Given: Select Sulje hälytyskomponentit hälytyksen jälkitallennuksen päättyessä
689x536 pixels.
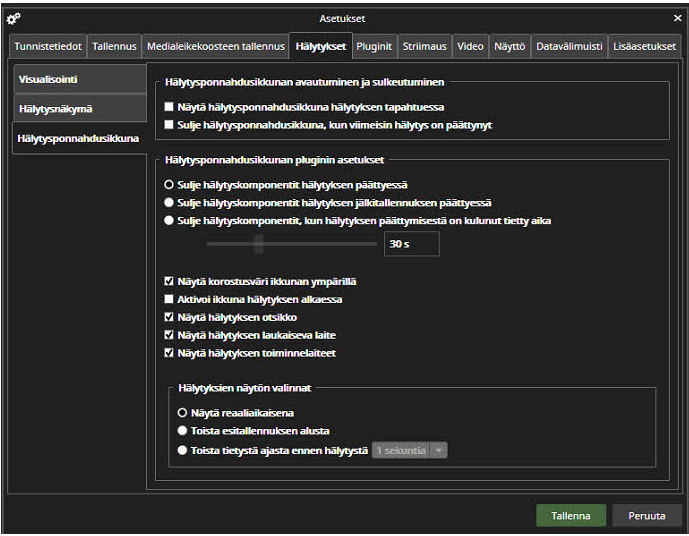Looking at the screenshot, I should tap(169, 203).
